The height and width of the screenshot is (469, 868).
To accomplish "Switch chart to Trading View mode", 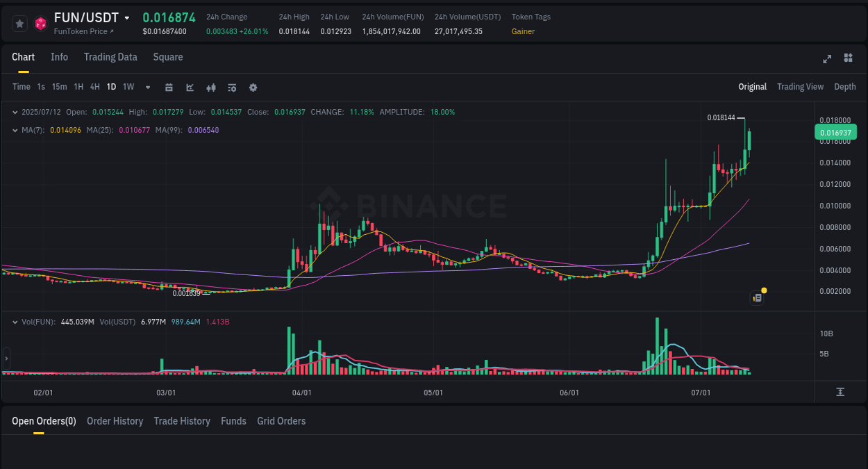I will (800, 87).
